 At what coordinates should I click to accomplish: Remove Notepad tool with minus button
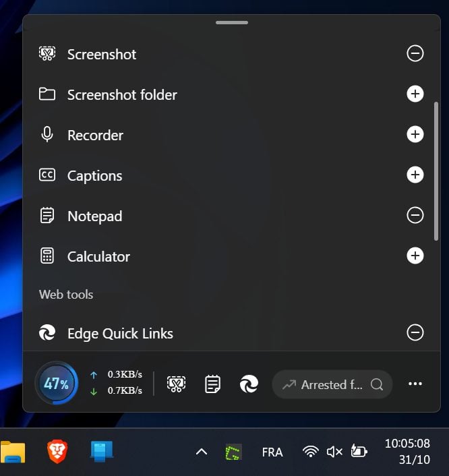point(415,215)
